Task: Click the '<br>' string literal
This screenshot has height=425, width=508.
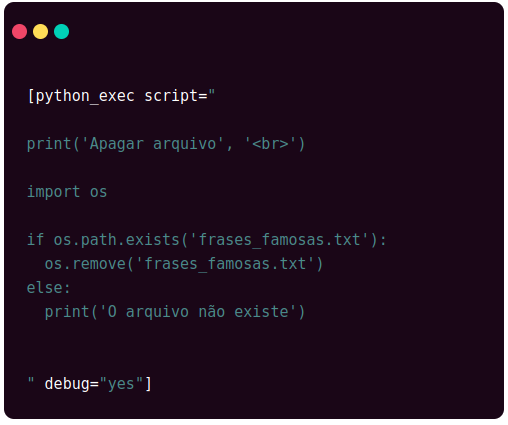Action: tap(270, 144)
